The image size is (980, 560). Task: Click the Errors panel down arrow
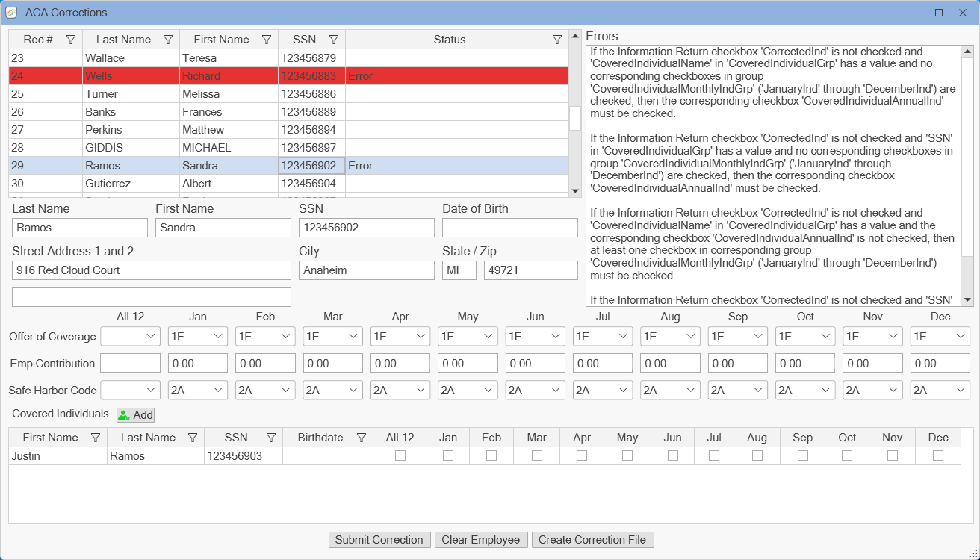coord(967,300)
